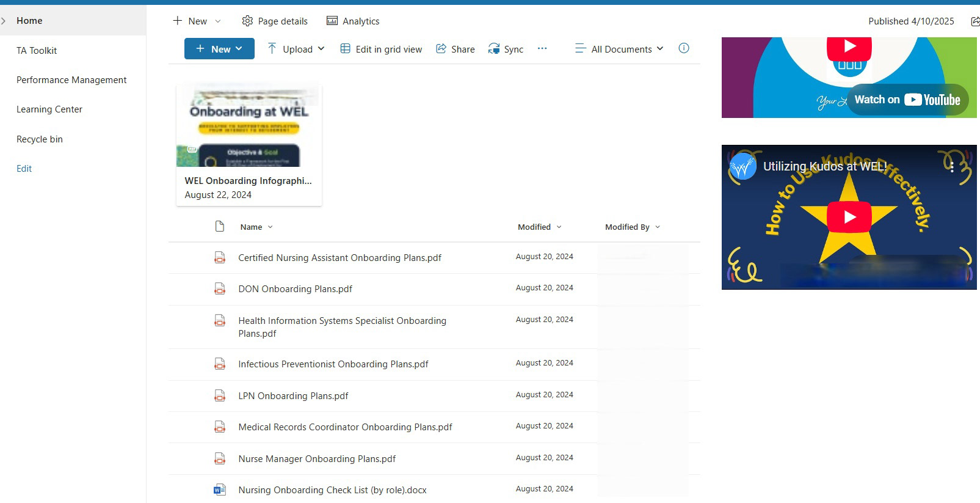Screen dimensions: 980x503
Task: Open Health Information Systems Specialist Onboarding Plans.pdf
Action: click(342, 327)
